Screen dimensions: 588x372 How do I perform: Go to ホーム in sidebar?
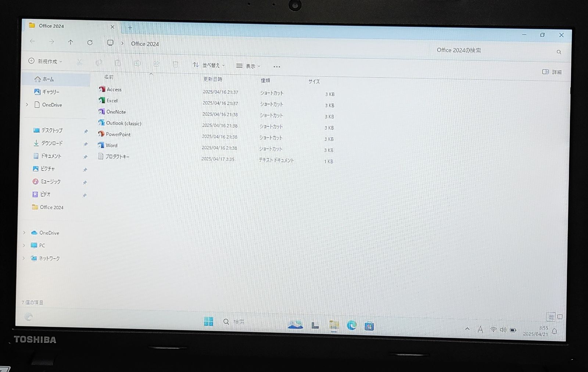[56, 79]
